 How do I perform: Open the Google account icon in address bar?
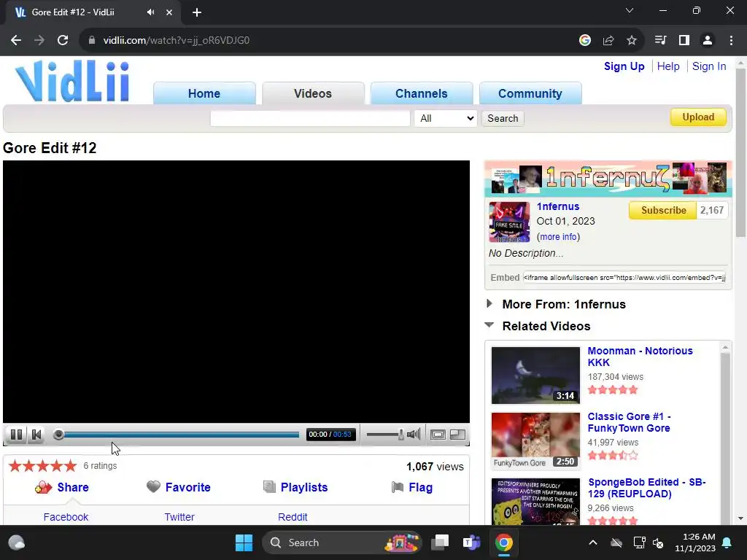(585, 41)
